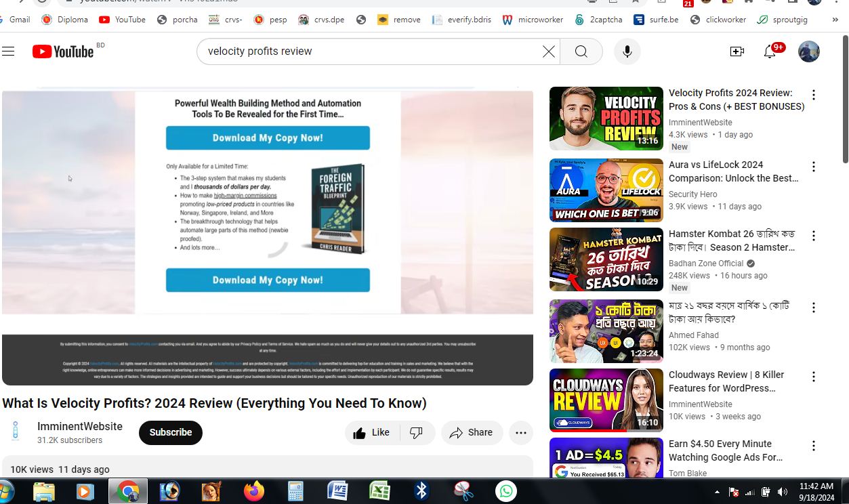Viewport: 849px width, 504px height.
Task: Open Aura vs LifeLock 2024 Comparison title
Action: (x=734, y=171)
